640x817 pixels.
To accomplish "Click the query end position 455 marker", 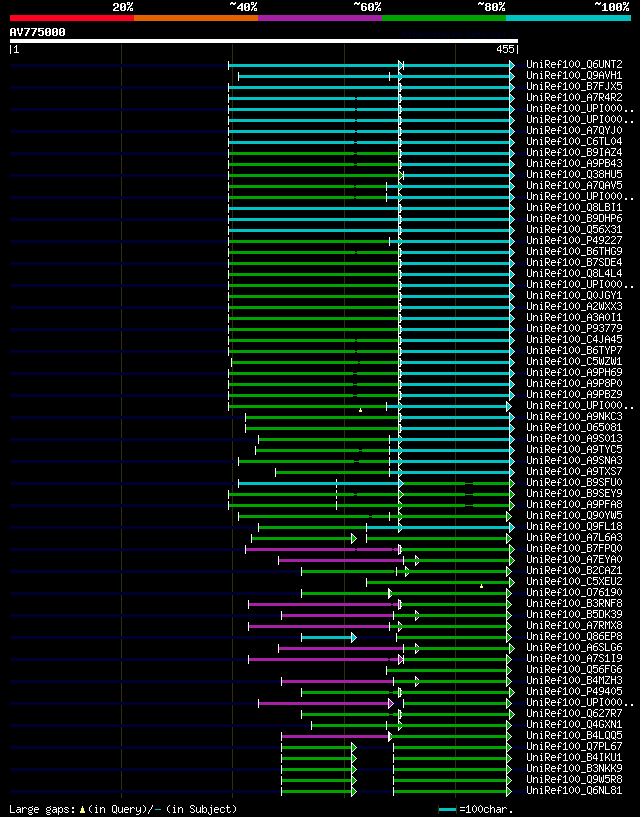I will coord(506,49).
